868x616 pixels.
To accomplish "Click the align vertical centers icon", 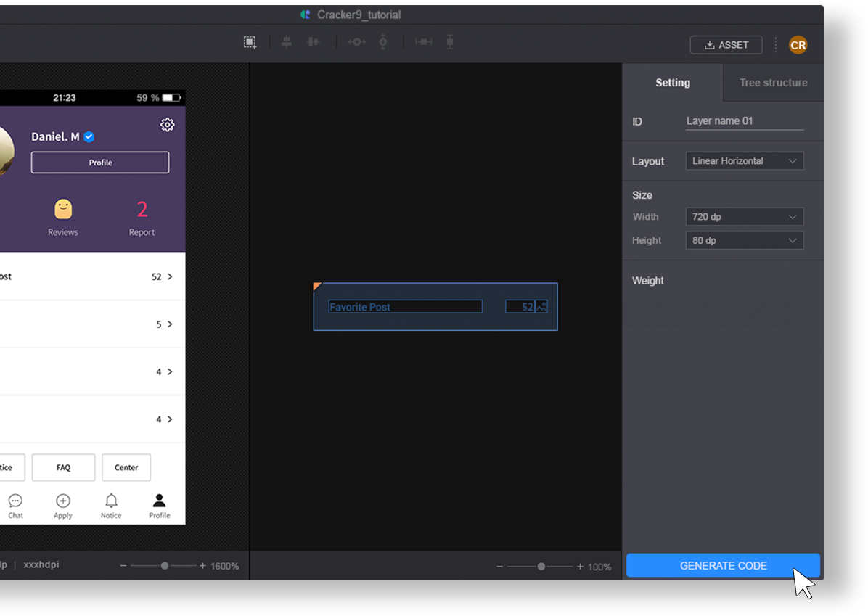I will (313, 43).
